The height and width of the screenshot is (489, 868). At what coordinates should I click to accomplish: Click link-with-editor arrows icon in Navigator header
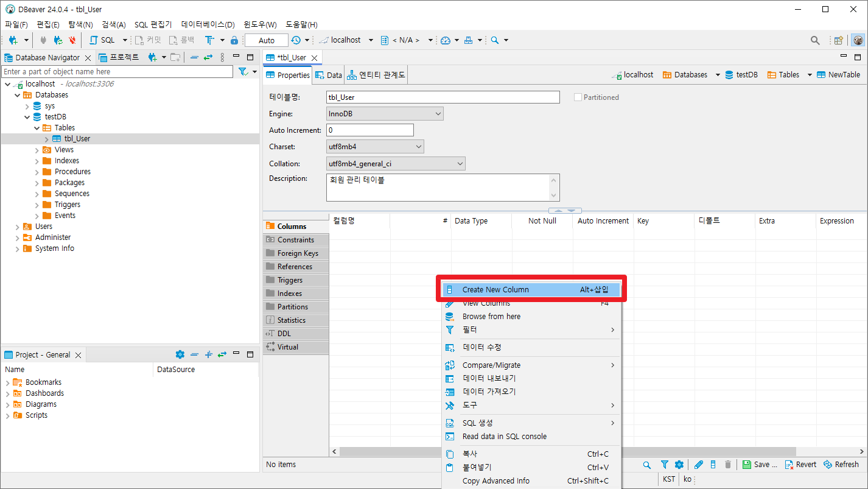208,57
